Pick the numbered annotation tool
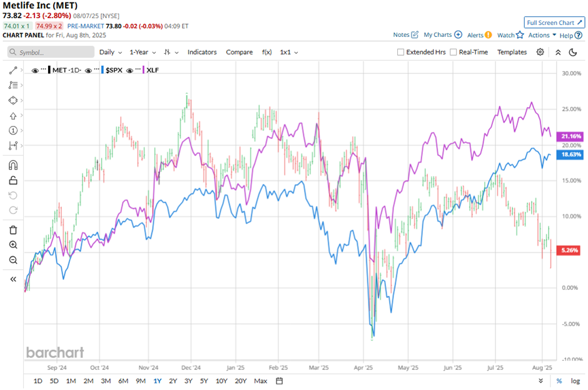Viewport: 588px width, 390px height. (x=13, y=130)
